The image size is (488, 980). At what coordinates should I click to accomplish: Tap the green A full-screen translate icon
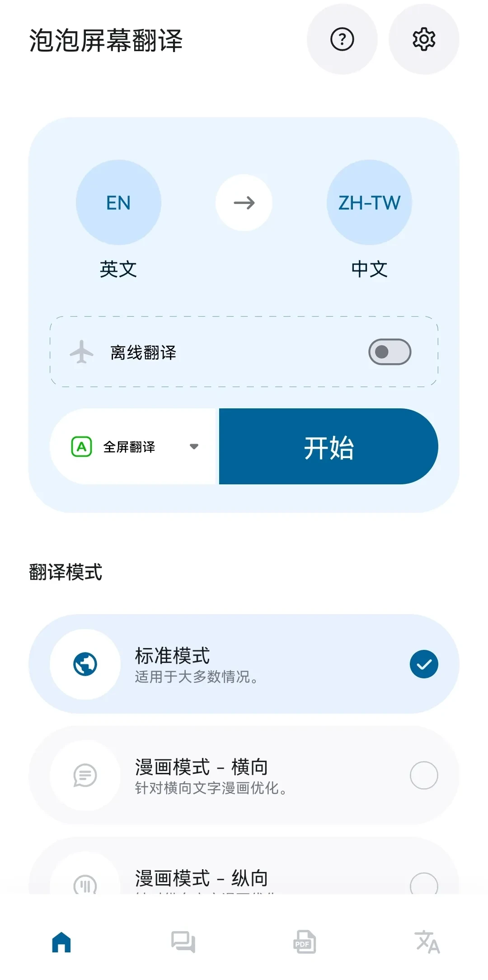[x=82, y=447]
